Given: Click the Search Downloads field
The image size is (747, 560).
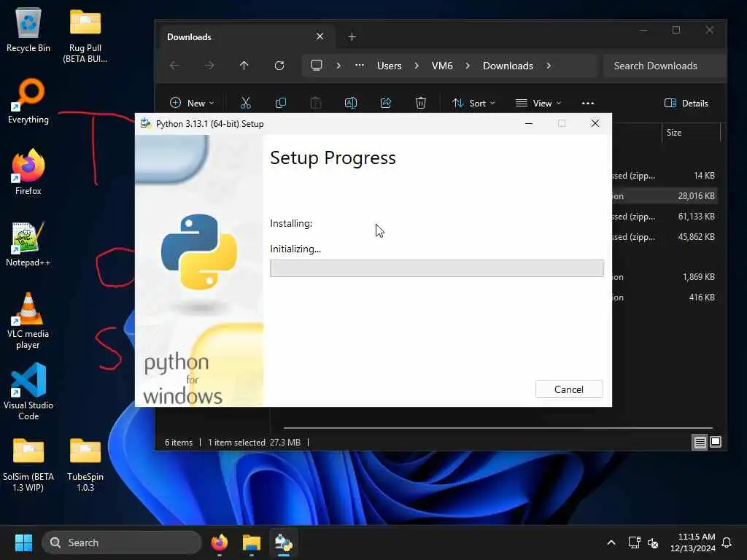Looking at the screenshot, I should (x=665, y=66).
